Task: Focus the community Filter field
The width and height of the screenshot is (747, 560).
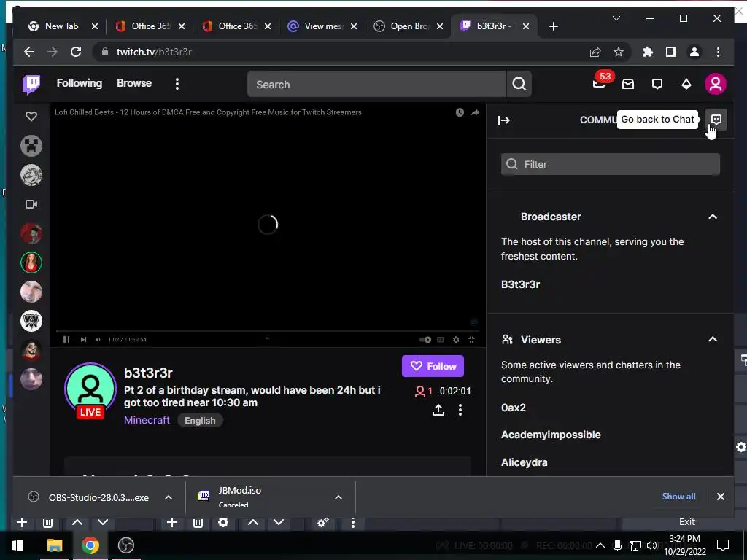Action: pyautogui.click(x=611, y=164)
